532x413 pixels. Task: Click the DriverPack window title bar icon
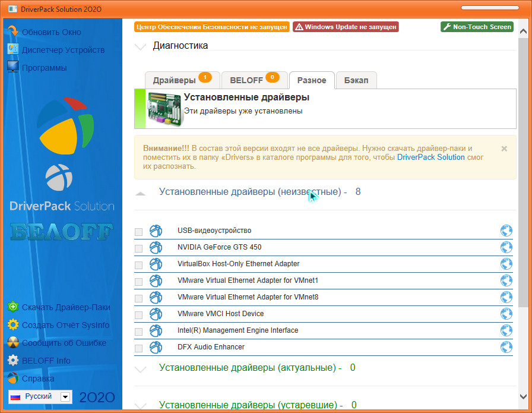click(x=13, y=9)
